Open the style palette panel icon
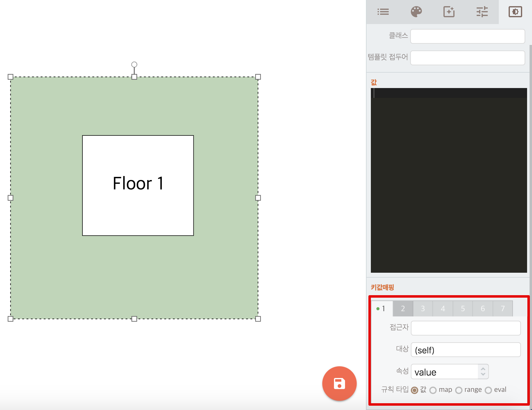532x410 pixels. (416, 12)
